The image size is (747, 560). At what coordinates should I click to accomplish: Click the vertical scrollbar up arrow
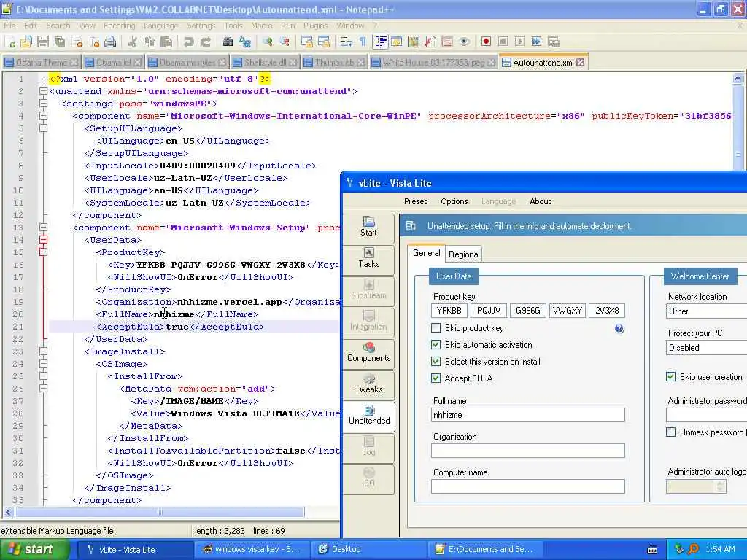coord(738,78)
